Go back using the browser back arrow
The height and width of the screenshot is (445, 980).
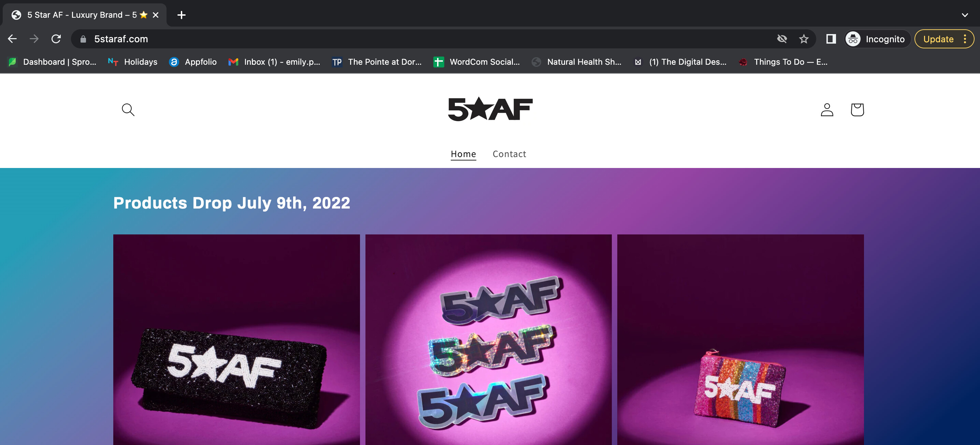pyautogui.click(x=13, y=39)
